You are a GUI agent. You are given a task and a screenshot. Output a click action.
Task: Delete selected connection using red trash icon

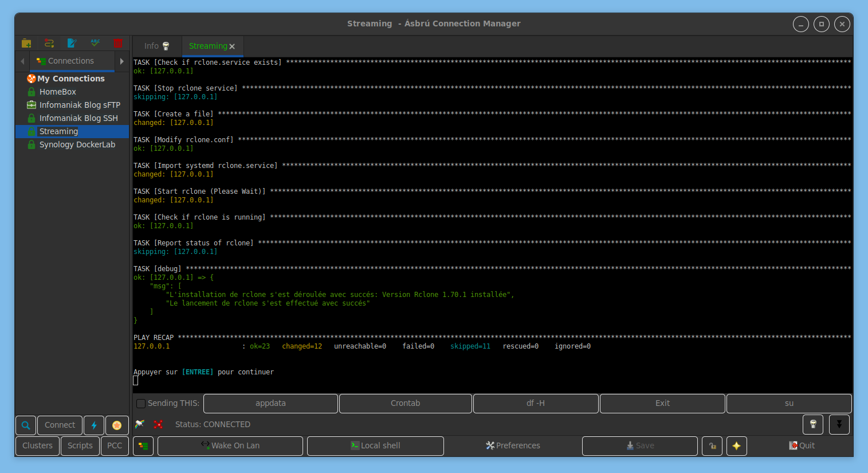tap(118, 43)
